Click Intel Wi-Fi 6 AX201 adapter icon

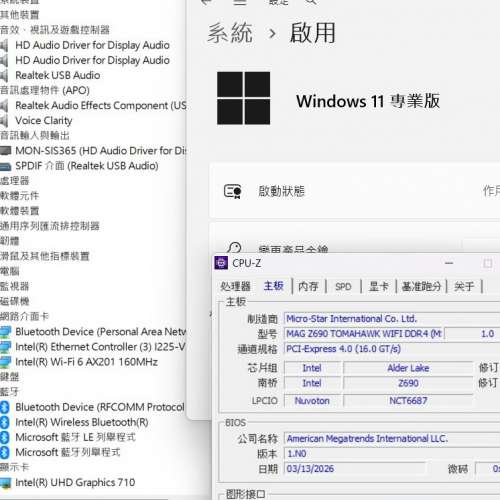pos(5,362)
